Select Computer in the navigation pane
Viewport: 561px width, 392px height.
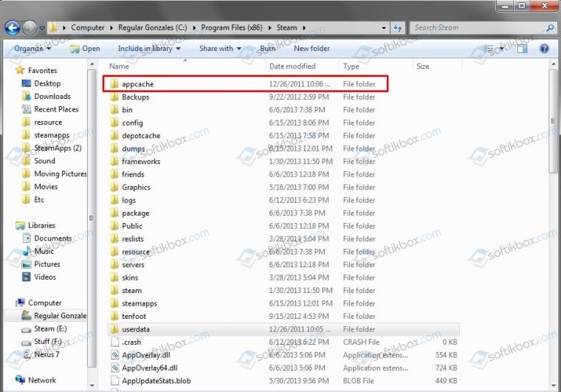point(38,303)
